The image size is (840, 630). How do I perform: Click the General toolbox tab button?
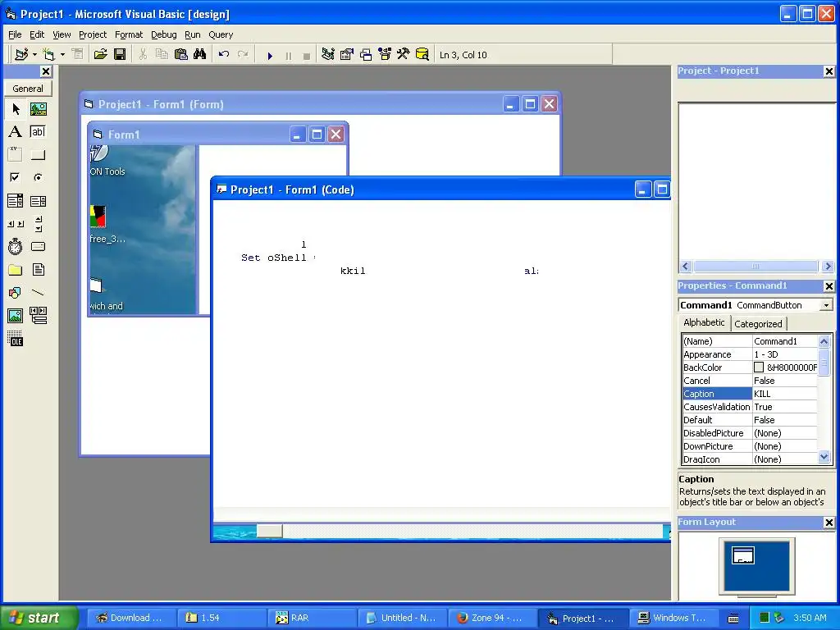28,89
